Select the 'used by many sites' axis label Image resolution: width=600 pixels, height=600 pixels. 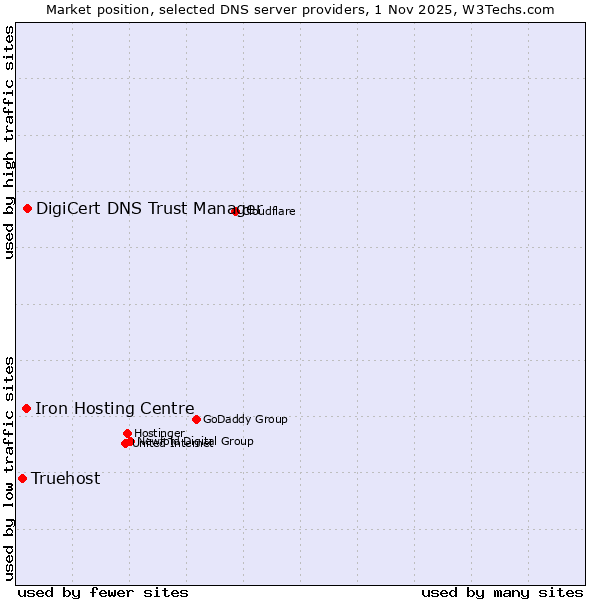click(x=502, y=592)
